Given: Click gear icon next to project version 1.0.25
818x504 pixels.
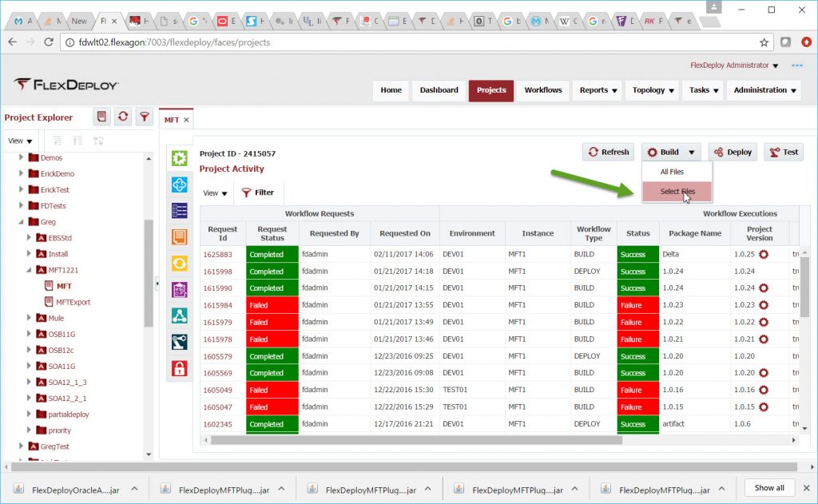Looking at the screenshot, I should 764,254.
